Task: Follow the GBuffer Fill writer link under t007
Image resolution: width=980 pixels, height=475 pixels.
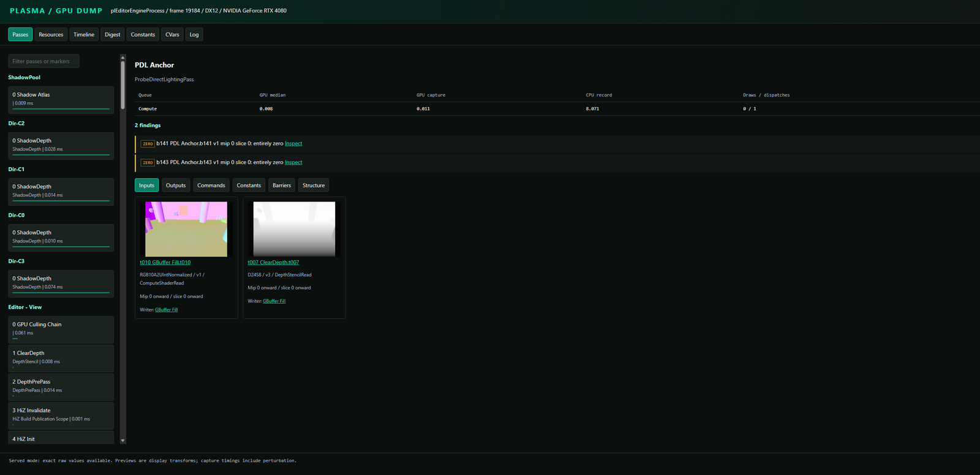Action: [x=274, y=301]
